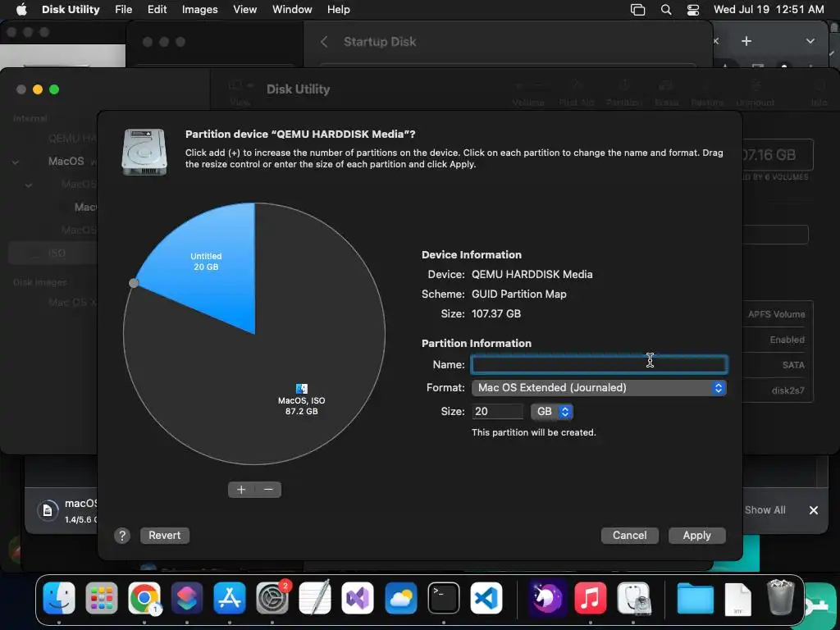Focus the partition Name input field
The width and height of the screenshot is (840, 630).
[x=599, y=364]
